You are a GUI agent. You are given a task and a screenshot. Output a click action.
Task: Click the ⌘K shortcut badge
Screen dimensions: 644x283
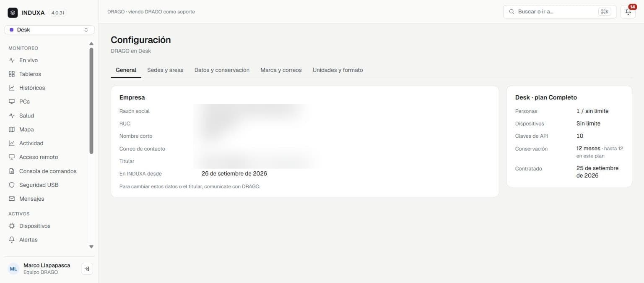click(605, 12)
